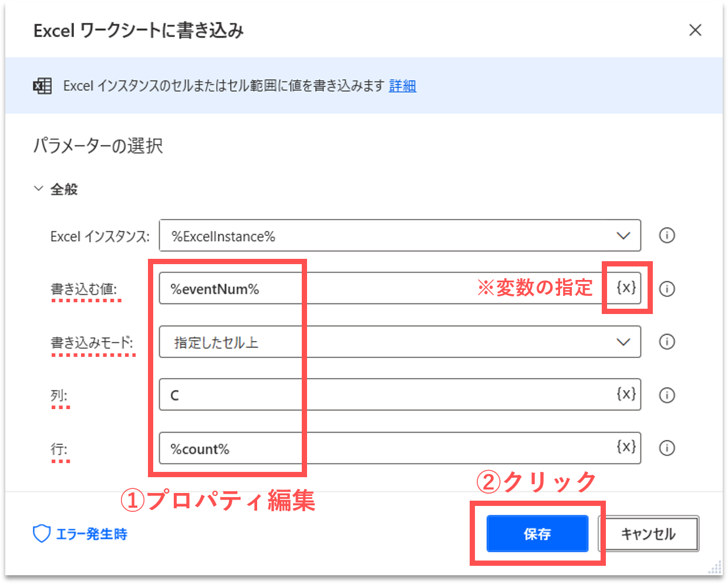728x584 pixels.
Task: Click the 保存 button
Action: point(537,534)
